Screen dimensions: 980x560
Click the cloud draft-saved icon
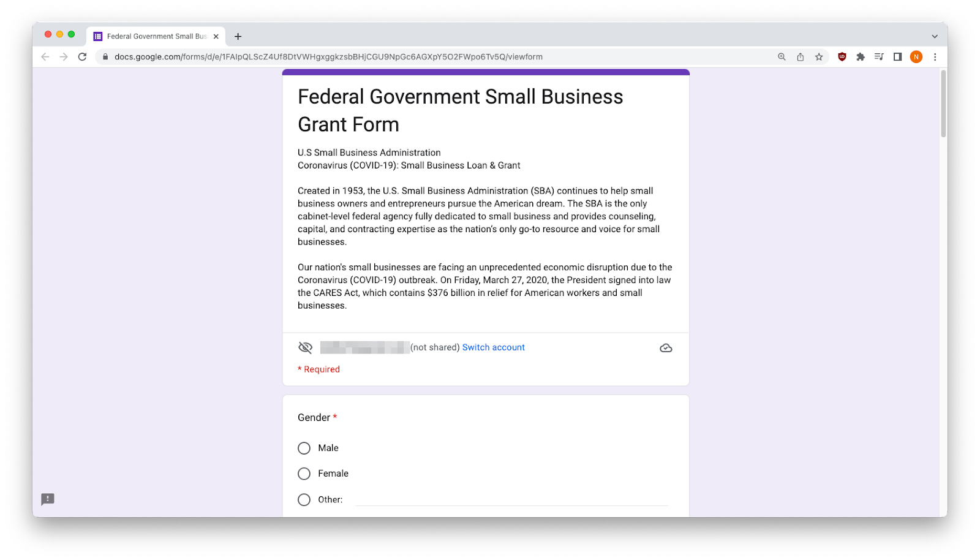click(666, 348)
